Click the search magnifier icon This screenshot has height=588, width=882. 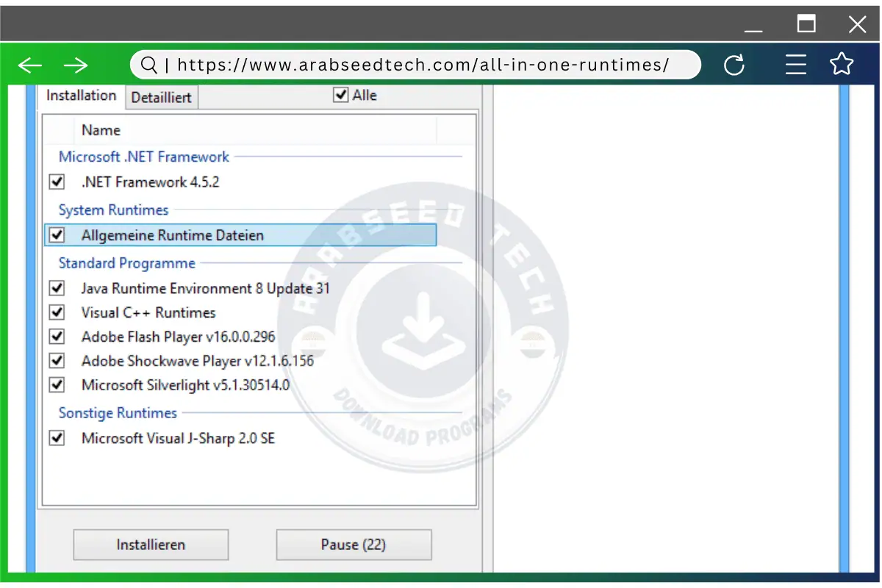tap(149, 65)
